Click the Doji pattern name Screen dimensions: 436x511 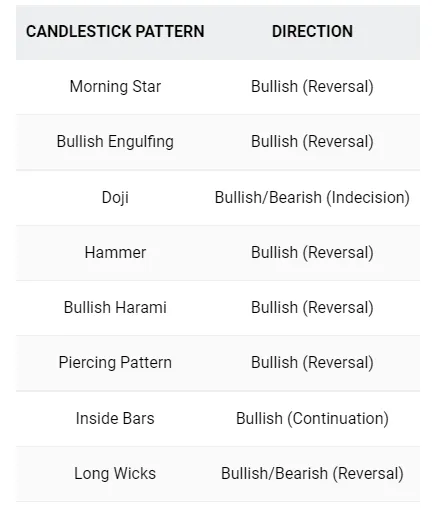115,197
